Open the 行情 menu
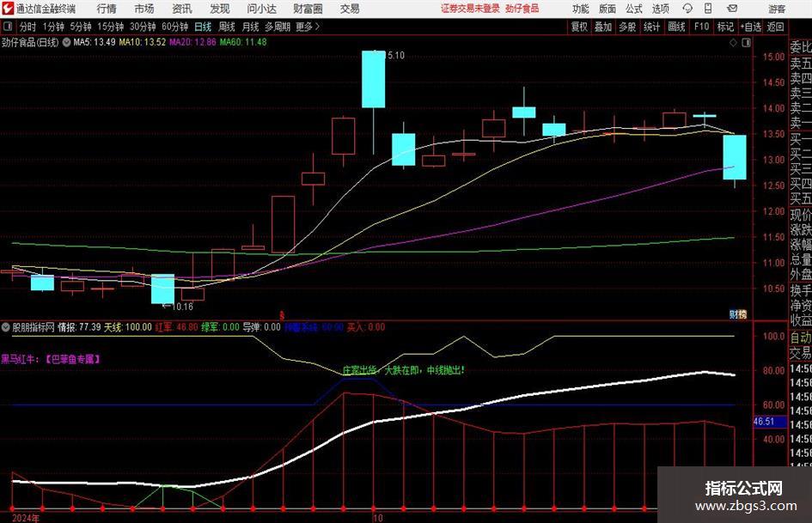 pos(107,9)
